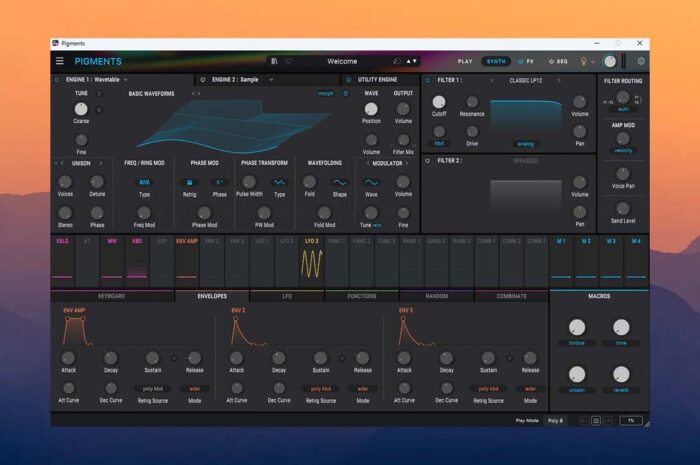Select the Modulator Wave sine icon
The height and width of the screenshot is (465, 700).
(x=371, y=183)
